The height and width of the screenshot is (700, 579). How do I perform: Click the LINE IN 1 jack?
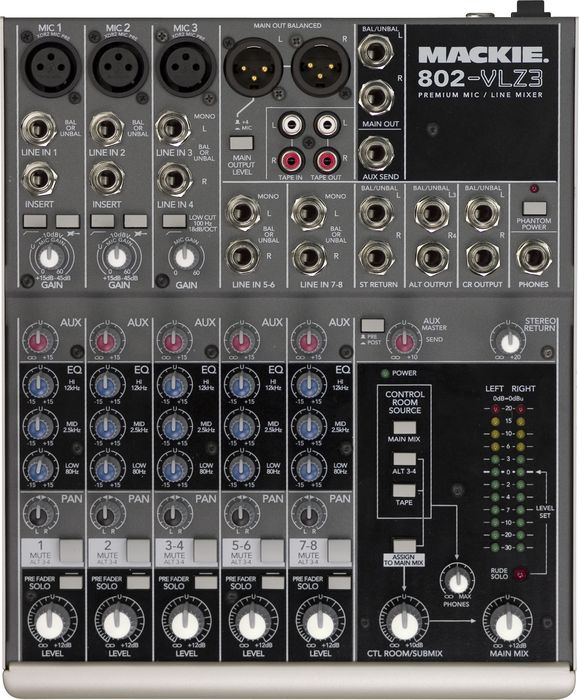39,129
